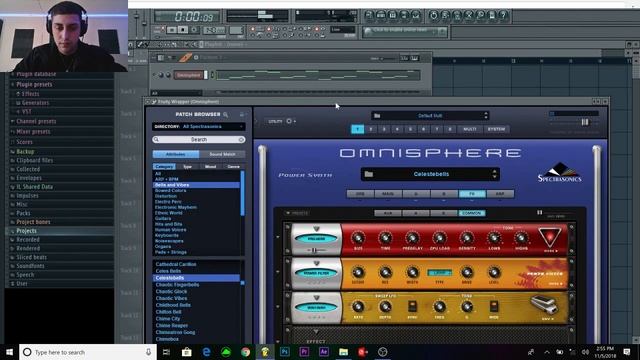Click the clear icon in Omnisphere search box
Image resolution: width=640 pixels, height=360 pixels.
coord(241,140)
